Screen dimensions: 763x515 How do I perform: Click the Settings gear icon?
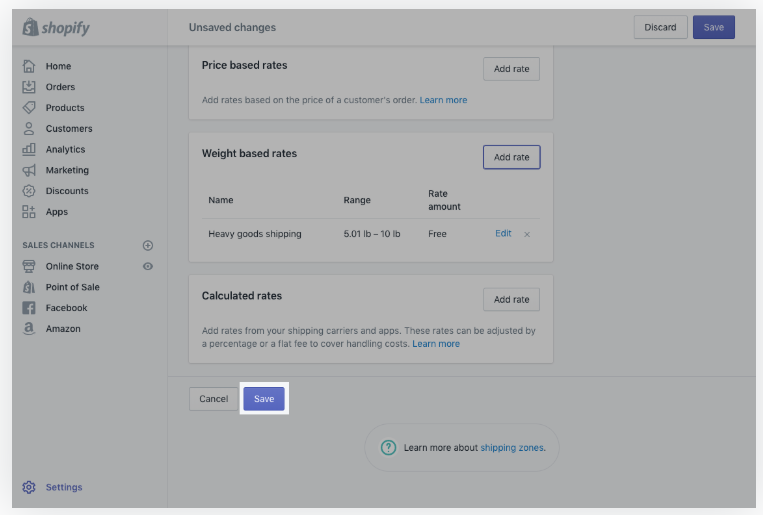29,487
